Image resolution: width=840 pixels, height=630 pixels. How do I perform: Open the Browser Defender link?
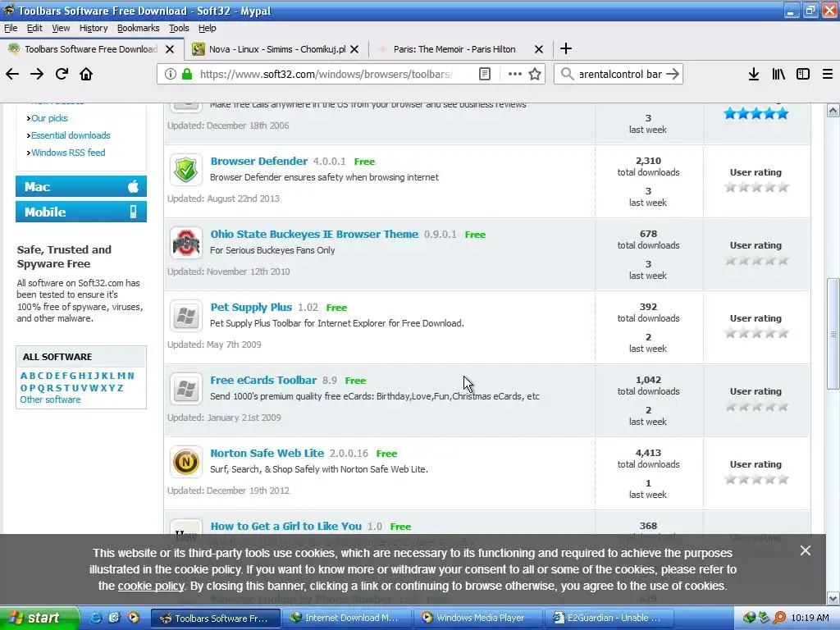258,162
